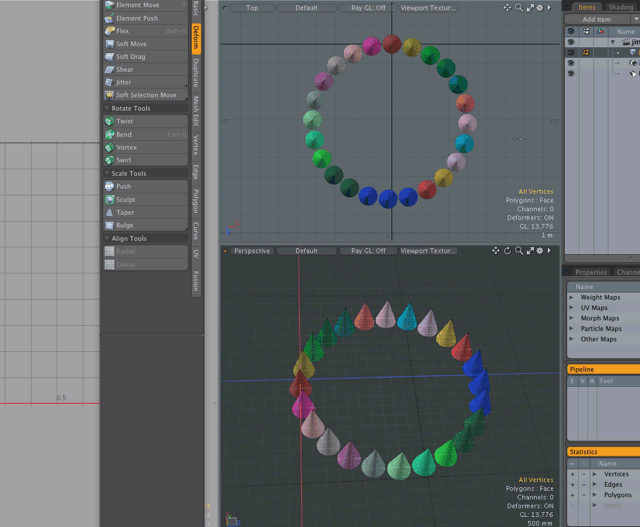Choose the Taper scale tool
Screen dimensions: 640x527
124,212
